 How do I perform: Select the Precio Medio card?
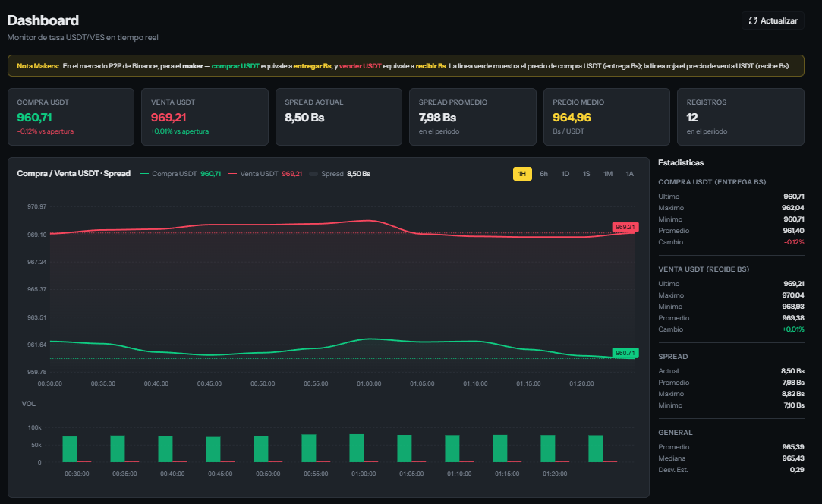(x=606, y=116)
